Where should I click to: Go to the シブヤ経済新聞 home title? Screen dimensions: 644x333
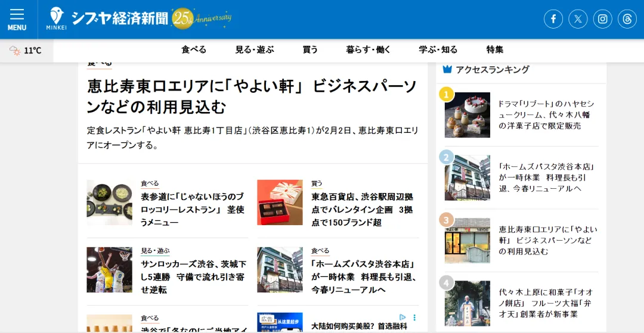[x=119, y=18]
